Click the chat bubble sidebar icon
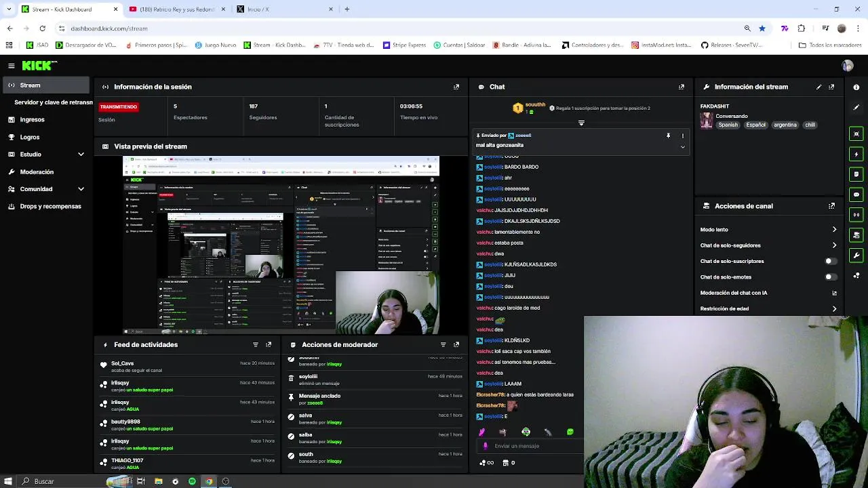The height and width of the screenshot is (488, 868). tap(856, 195)
